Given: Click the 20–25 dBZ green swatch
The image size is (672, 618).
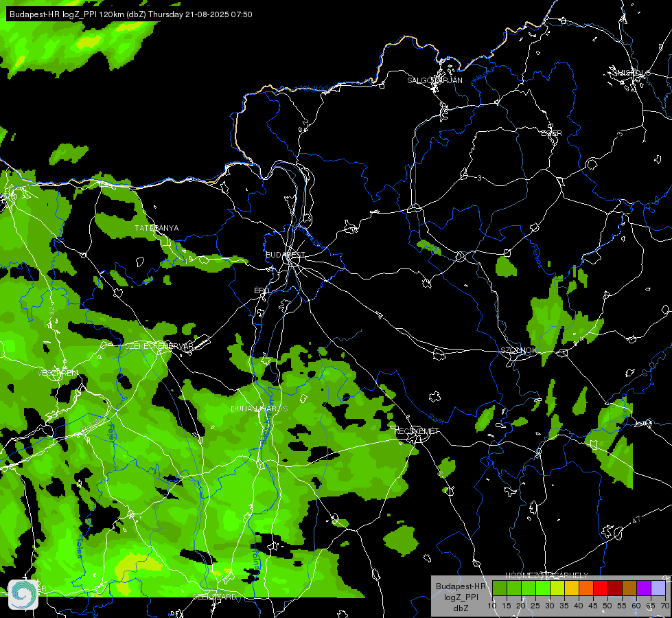Looking at the screenshot, I should 529,588.
